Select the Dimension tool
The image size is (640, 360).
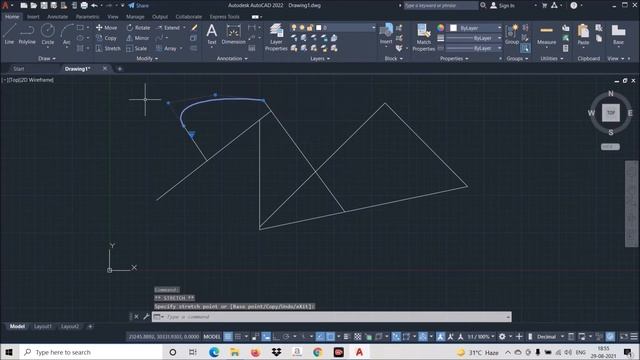[233, 34]
